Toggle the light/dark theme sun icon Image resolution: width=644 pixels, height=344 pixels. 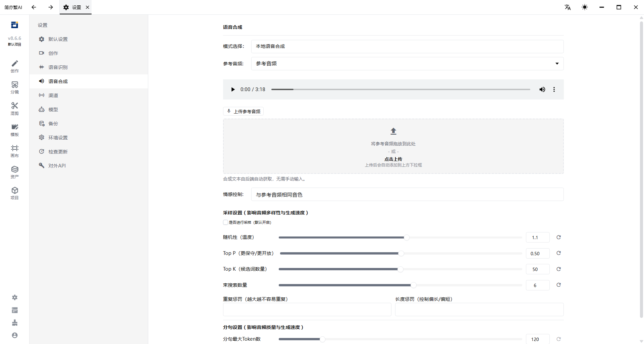(585, 7)
